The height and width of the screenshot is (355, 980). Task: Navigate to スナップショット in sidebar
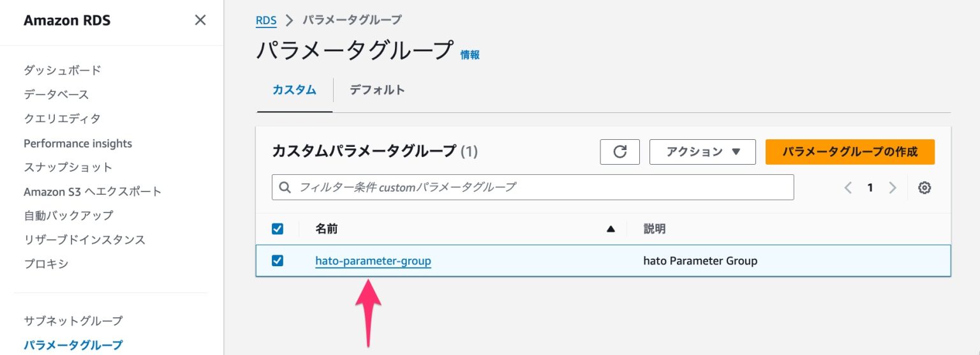click(x=68, y=167)
